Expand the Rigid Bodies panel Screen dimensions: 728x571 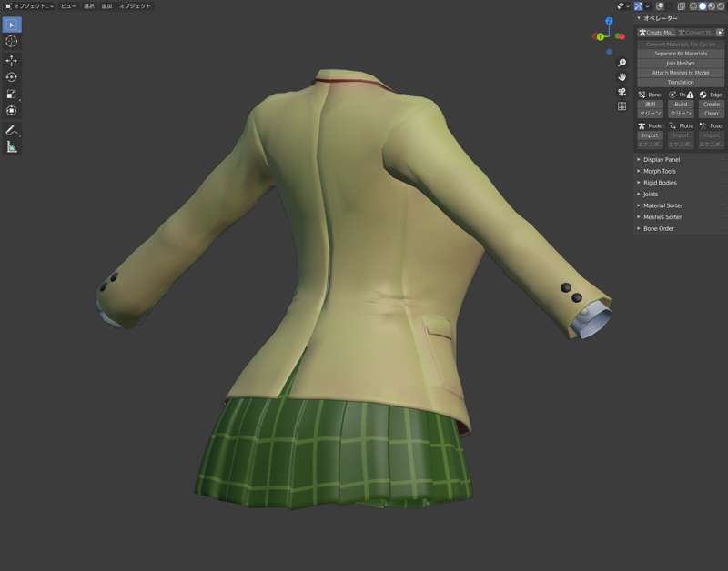click(660, 183)
